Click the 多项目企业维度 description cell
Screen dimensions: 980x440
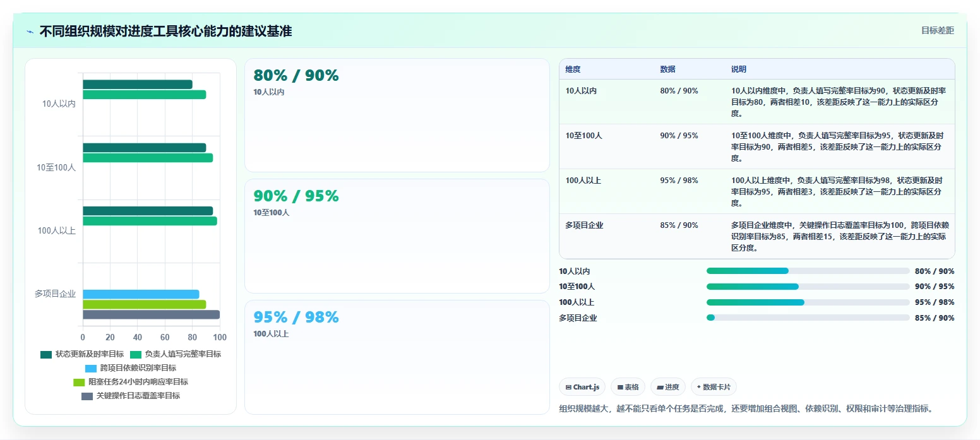840,237
